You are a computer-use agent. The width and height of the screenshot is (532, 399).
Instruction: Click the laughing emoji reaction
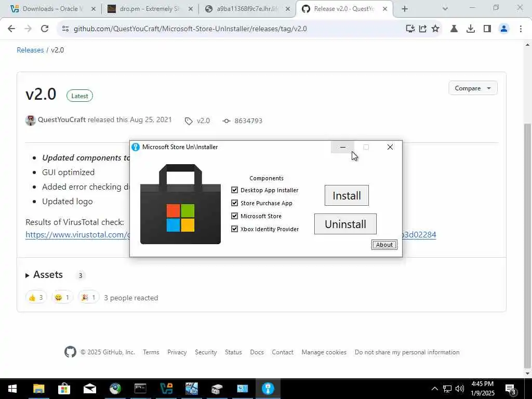tap(62, 298)
